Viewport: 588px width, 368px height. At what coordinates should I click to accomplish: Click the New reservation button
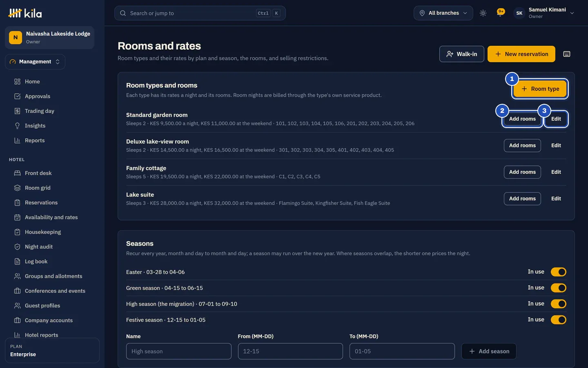[521, 54]
